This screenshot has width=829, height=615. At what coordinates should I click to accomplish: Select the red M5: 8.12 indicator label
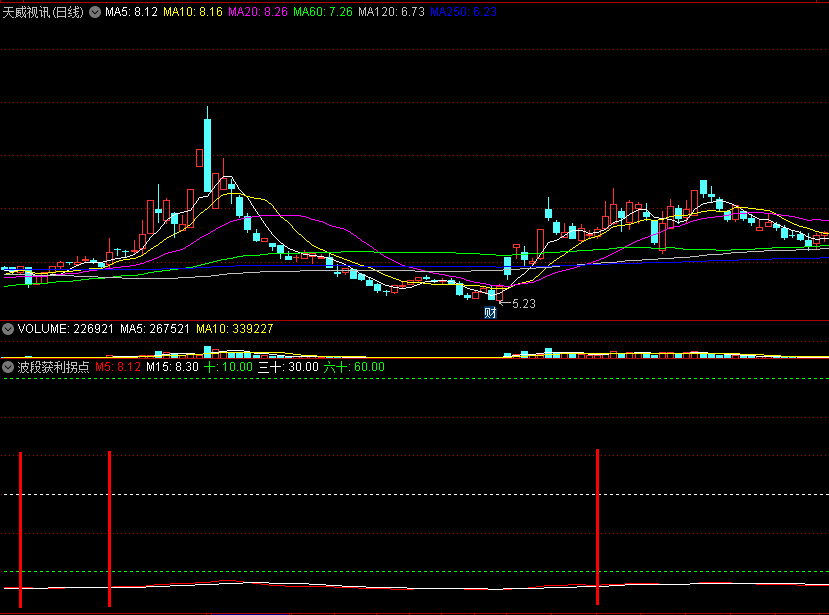(118, 367)
